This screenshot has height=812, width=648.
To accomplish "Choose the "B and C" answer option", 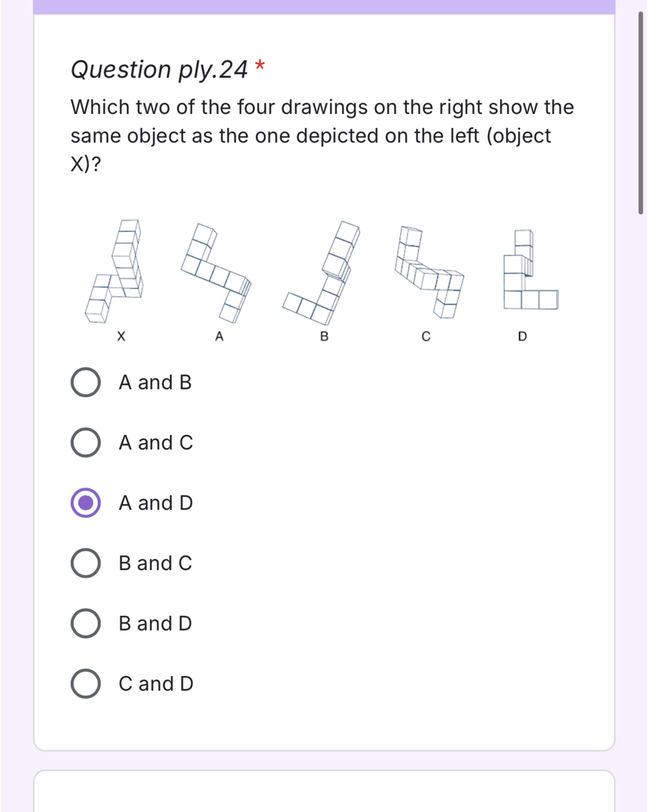I will [85, 563].
